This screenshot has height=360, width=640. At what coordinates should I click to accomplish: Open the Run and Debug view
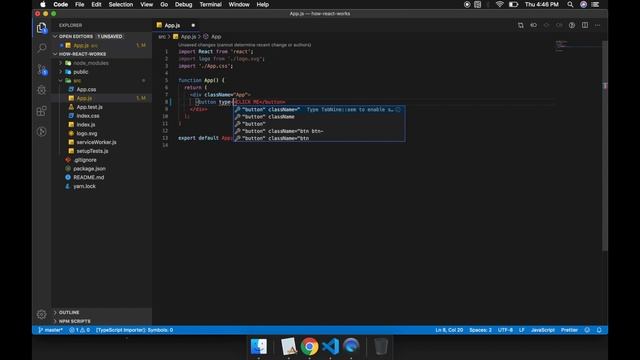pyautogui.click(x=42, y=90)
